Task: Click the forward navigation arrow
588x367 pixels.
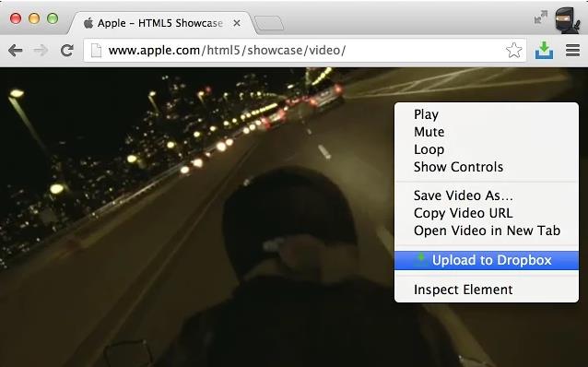Action: [41, 51]
